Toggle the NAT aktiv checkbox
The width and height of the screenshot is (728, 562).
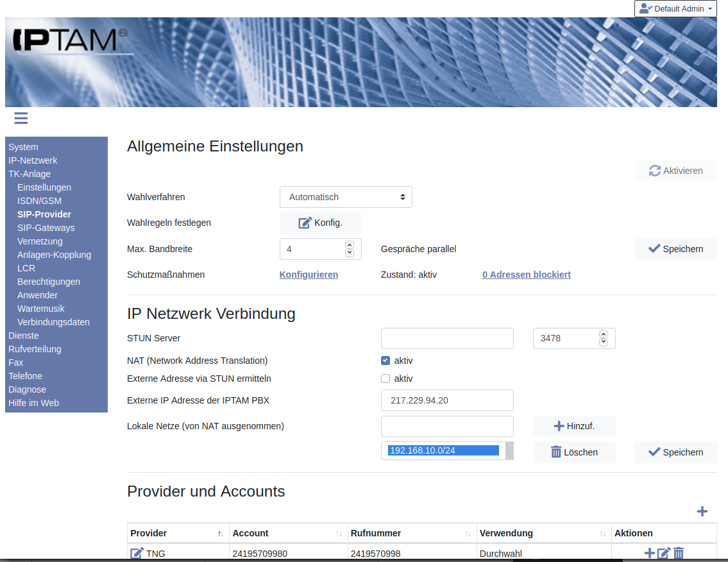(x=385, y=361)
